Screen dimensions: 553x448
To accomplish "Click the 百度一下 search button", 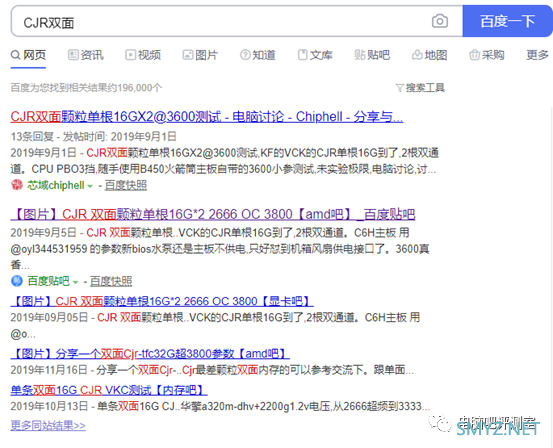I will [x=508, y=21].
